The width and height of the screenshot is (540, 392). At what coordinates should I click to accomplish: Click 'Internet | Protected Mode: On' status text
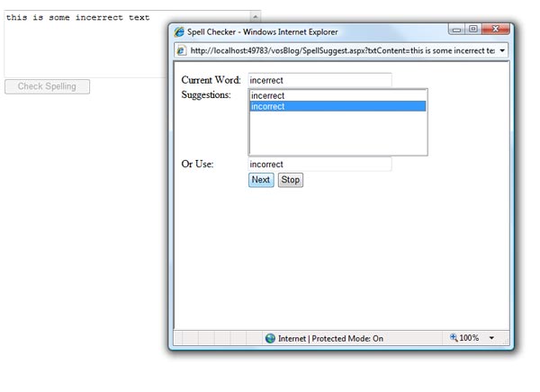[x=330, y=339]
